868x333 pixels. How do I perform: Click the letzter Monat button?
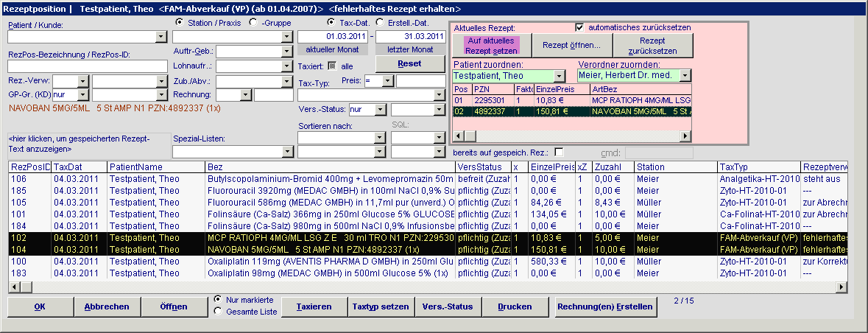tap(410, 49)
